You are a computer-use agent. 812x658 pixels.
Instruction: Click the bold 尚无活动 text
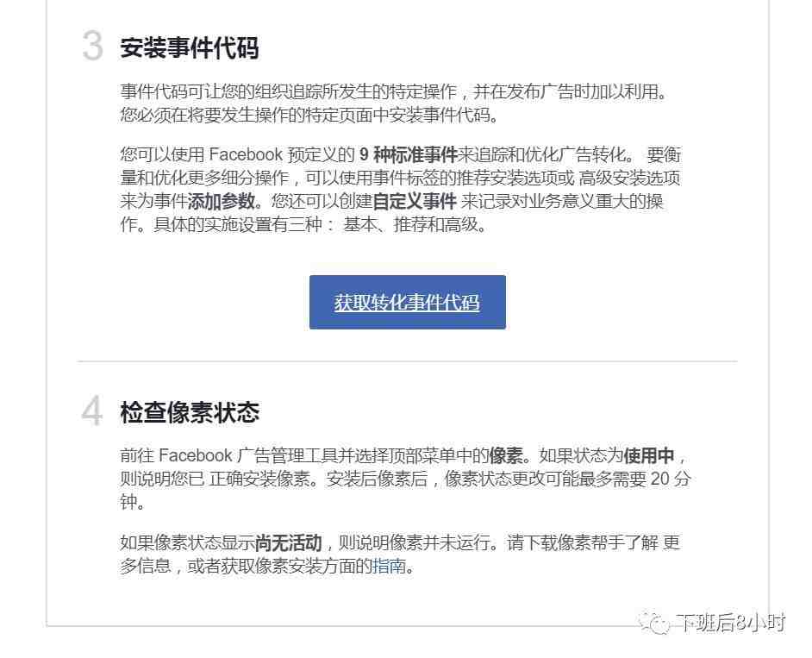point(289,543)
